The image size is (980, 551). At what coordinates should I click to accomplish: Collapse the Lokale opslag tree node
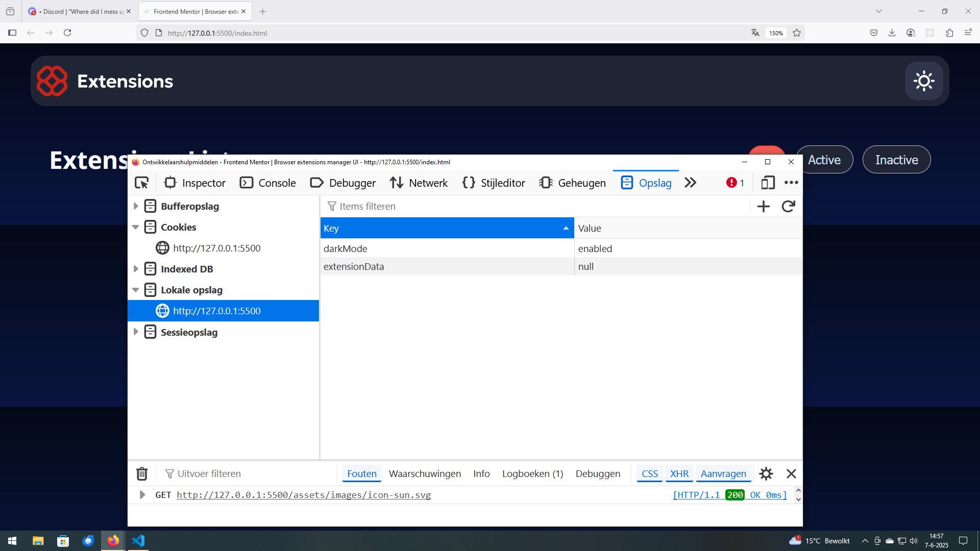(136, 290)
